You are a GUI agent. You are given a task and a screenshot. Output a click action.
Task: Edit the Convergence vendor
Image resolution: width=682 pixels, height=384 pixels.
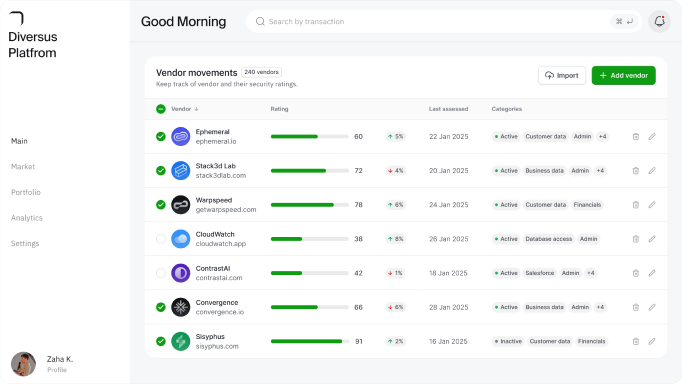pos(652,307)
